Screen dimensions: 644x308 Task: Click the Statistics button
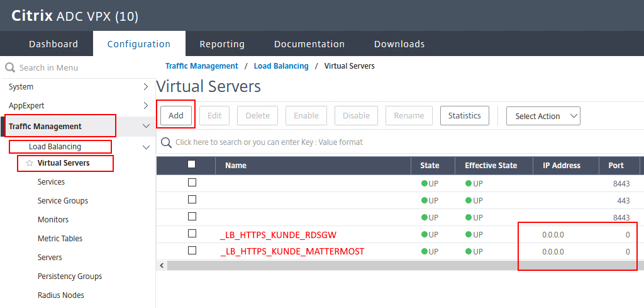point(464,115)
